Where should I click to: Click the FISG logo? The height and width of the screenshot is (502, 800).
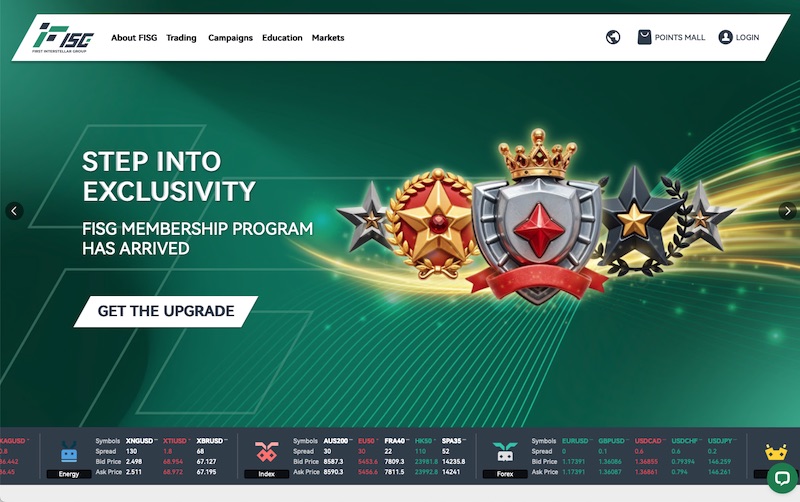tap(63, 37)
